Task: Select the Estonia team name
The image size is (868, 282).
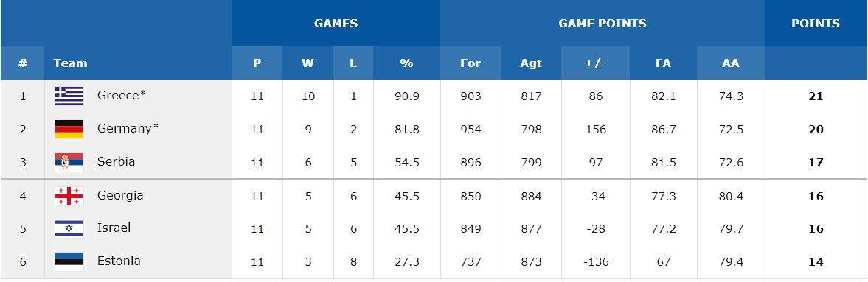Action: pyautogui.click(x=119, y=261)
